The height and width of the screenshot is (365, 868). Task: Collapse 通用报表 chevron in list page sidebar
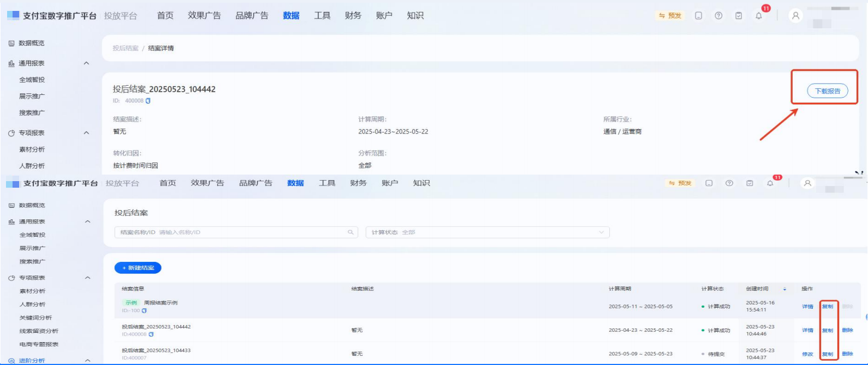point(87,222)
